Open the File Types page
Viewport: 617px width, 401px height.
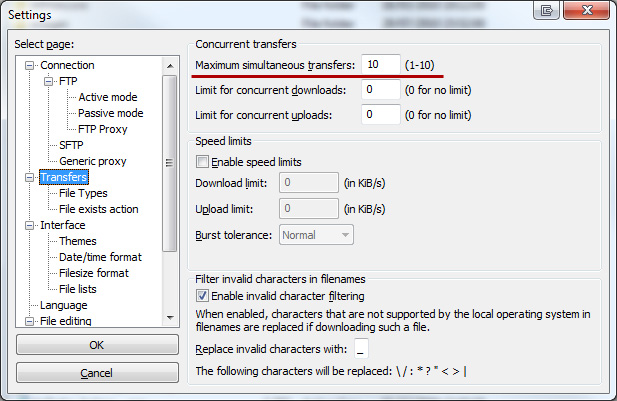[x=83, y=193]
